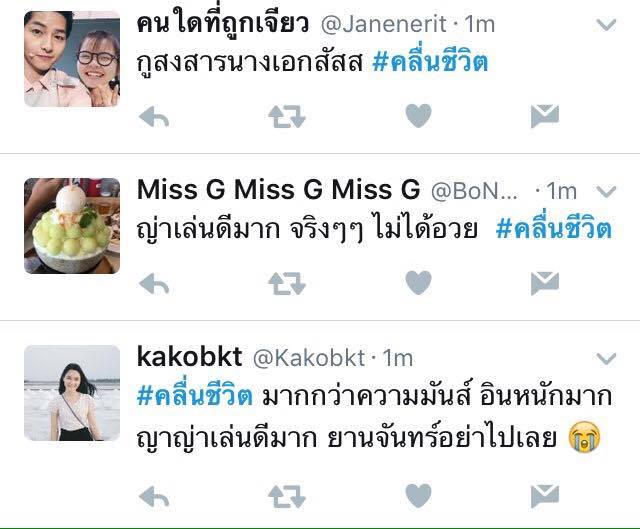640x529 pixels.
Task: Expand the chevron menu on Miss G tweet
Action: pyautogui.click(x=606, y=191)
